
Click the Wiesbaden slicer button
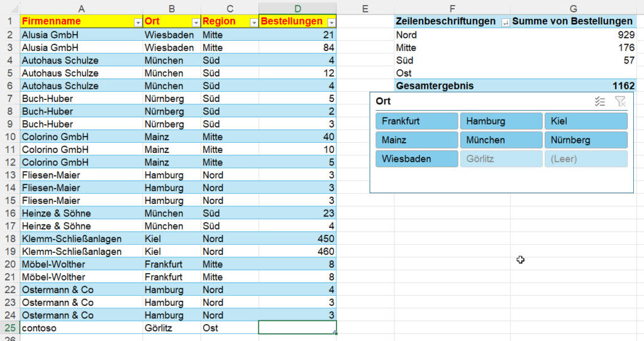click(x=416, y=159)
